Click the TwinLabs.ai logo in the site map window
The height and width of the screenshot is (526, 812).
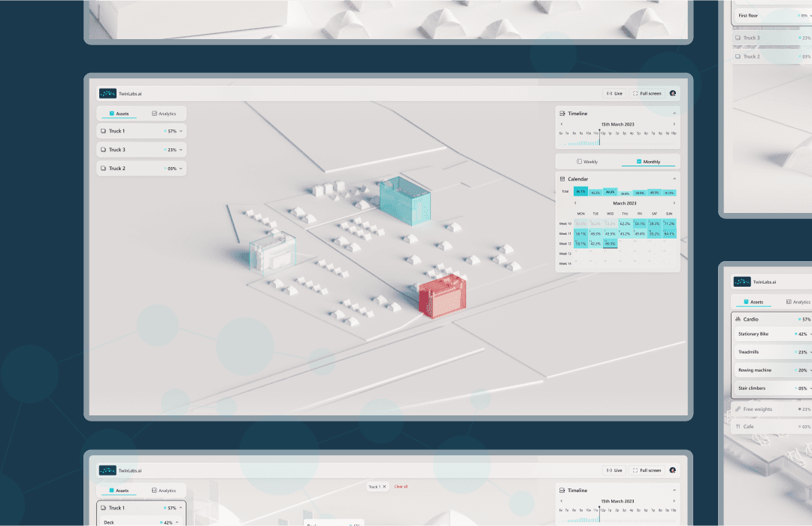tap(108, 93)
